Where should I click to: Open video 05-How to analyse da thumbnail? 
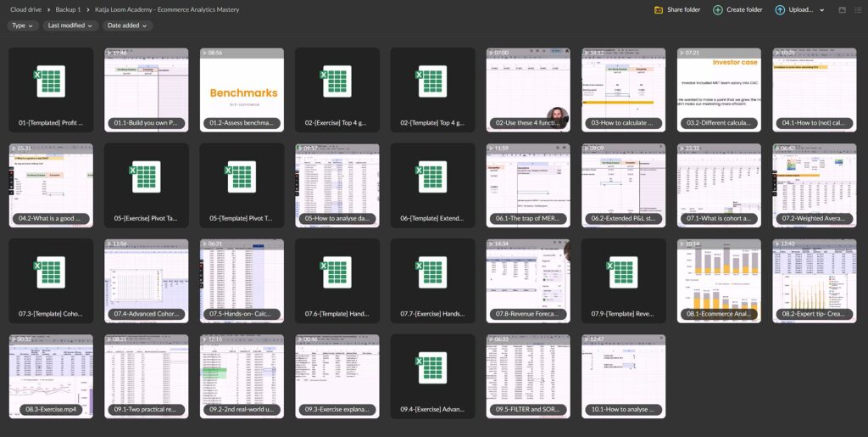click(x=337, y=186)
